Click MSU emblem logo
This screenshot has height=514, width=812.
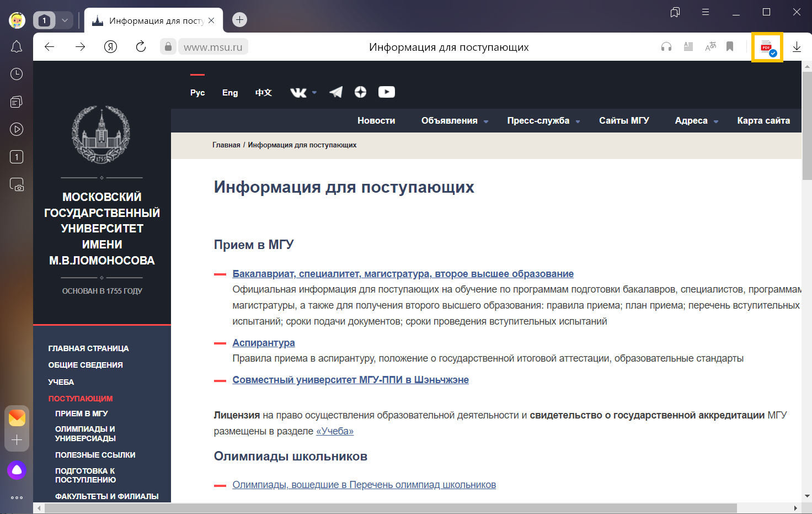click(x=101, y=134)
